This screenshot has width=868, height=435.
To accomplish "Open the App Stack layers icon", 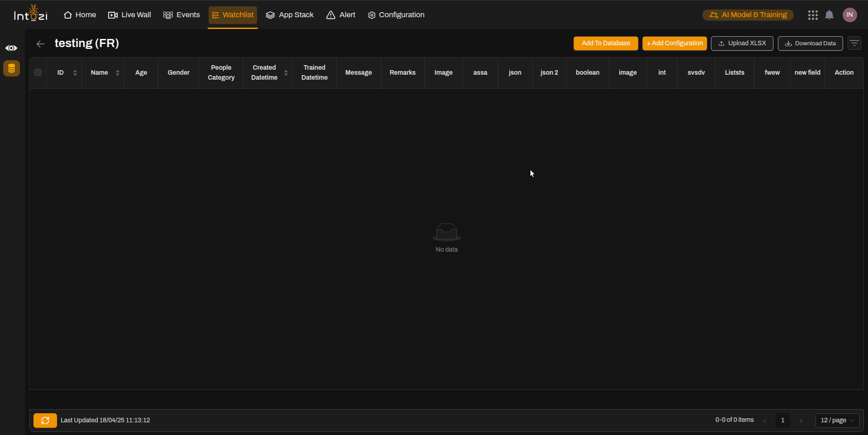I will (271, 14).
